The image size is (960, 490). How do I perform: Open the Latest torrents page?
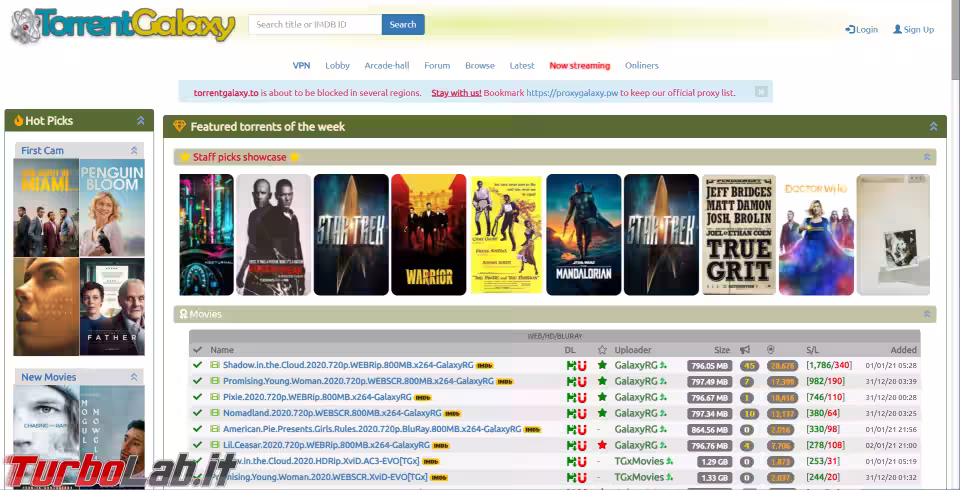click(522, 66)
